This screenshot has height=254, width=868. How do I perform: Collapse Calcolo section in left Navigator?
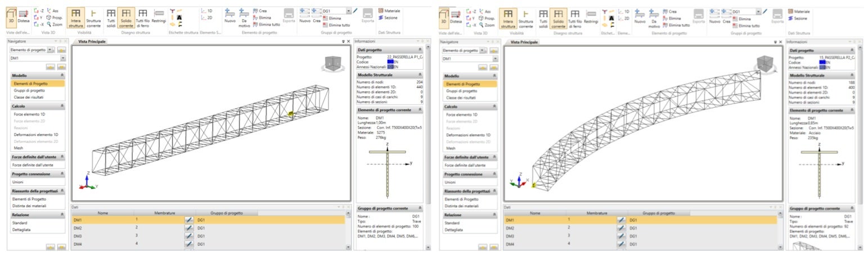click(x=62, y=106)
